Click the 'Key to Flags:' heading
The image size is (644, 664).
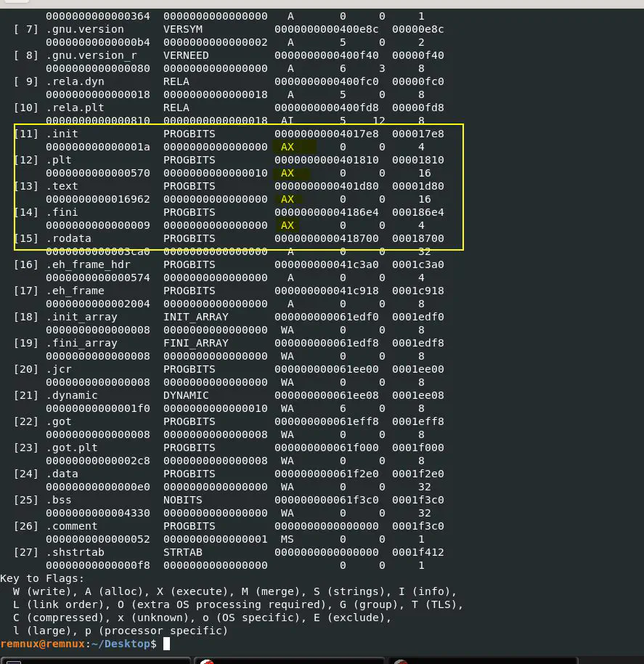(42, 578)
